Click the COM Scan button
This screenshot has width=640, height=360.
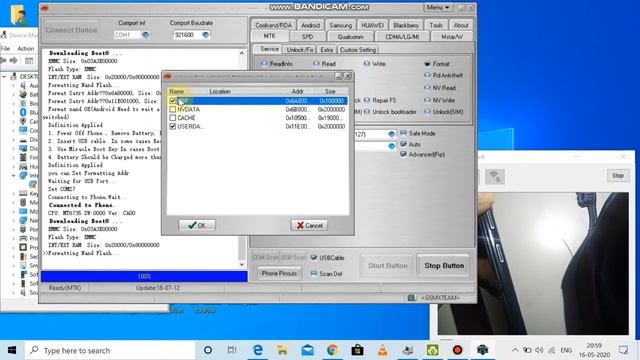pyautogui.click(x=265, y=258)
